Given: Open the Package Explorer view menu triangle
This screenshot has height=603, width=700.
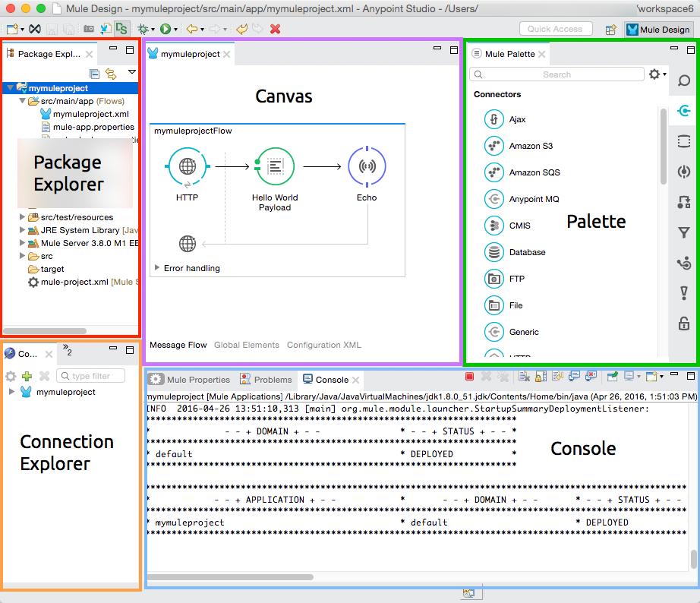Looking at the screenshot, I should (x=131, y=72).
